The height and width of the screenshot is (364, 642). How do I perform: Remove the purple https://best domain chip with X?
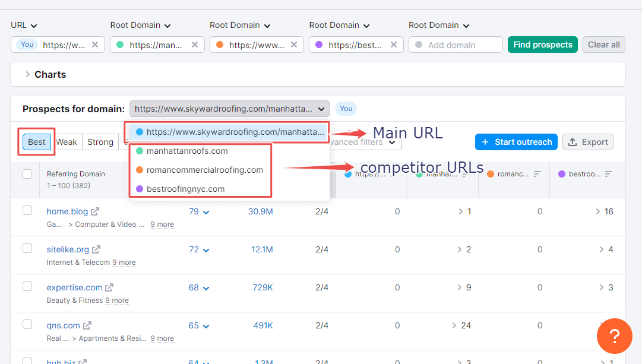point(394,45)
